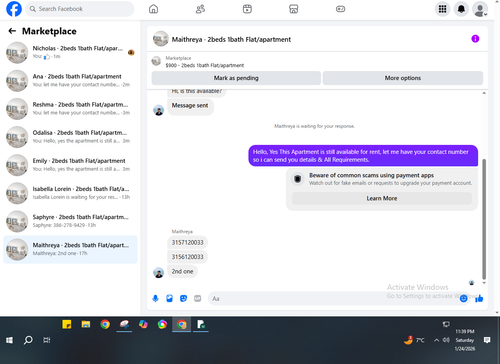Open conversation information purple icon

coord(475,39)
